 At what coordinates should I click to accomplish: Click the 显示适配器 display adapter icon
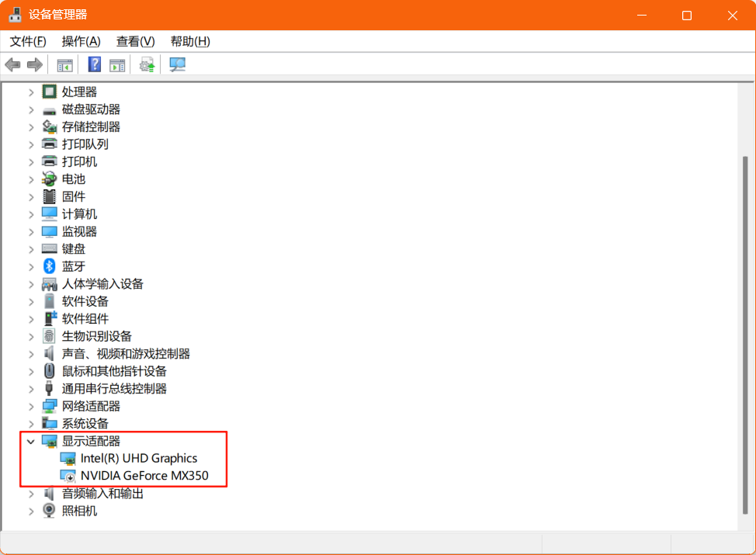[x=49, y=441]
